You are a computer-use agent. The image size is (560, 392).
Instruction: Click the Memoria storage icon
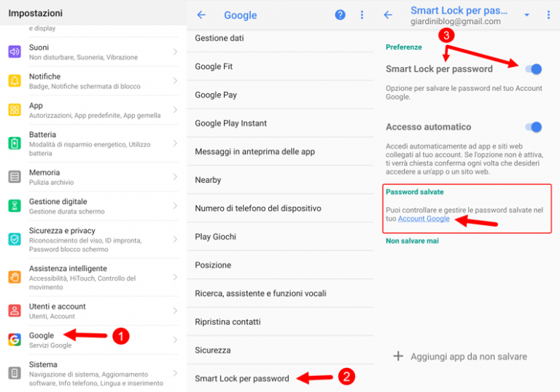click(x=15, y=177)
